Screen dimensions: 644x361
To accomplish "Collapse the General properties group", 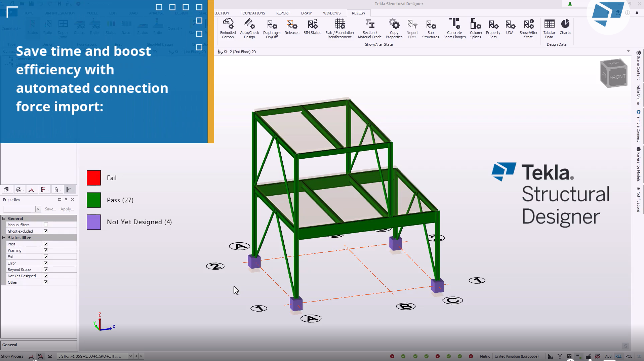I will (4, 218).
